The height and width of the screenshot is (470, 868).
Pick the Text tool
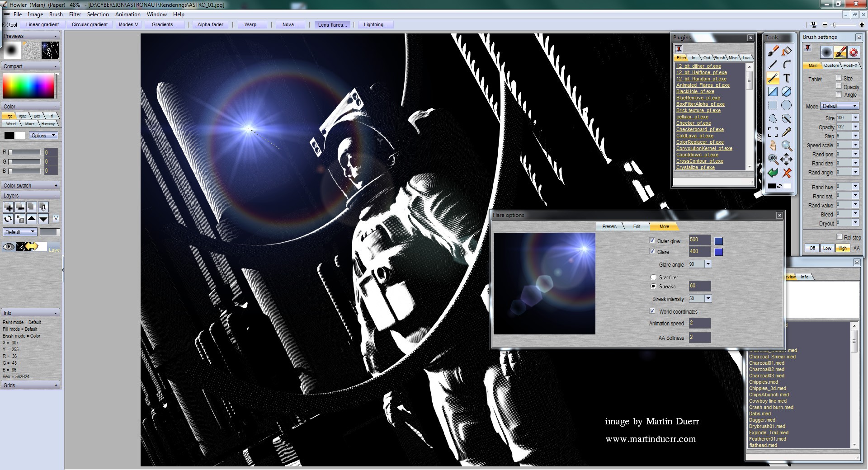(x=786, y=77)
